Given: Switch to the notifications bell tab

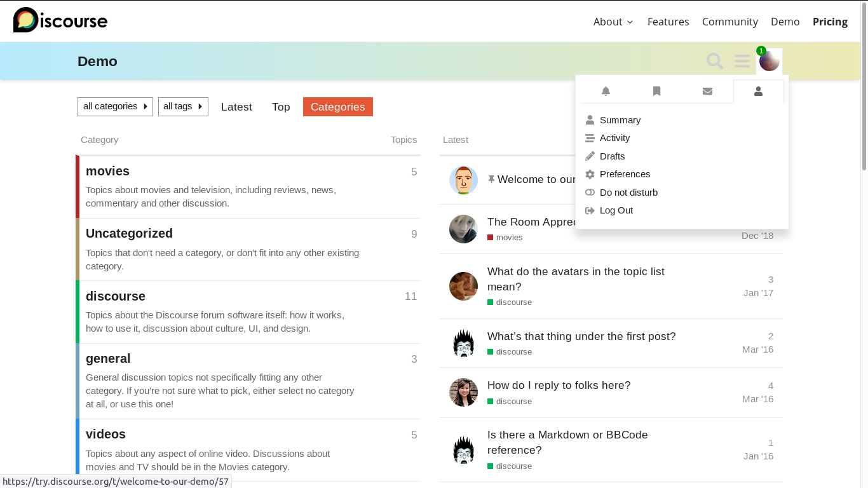Looking at the screenshot, I should tap(606, 91).
